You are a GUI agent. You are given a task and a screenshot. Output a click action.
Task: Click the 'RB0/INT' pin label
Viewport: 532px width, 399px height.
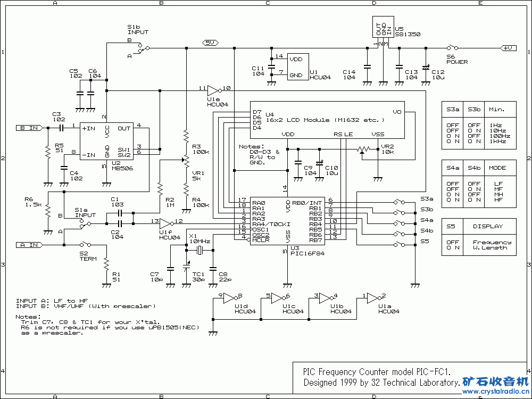(307, 203)
